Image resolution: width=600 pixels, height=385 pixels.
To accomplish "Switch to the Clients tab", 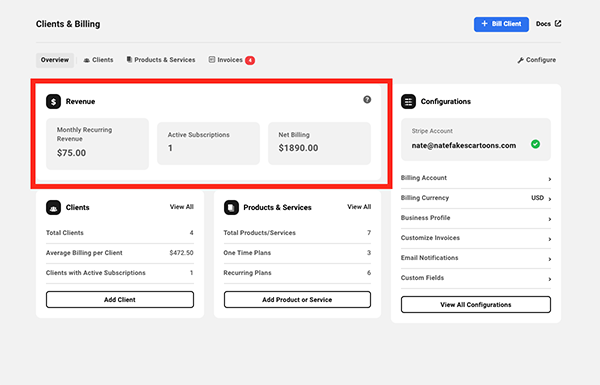I will pyautogui.click(x=98, y=60).
